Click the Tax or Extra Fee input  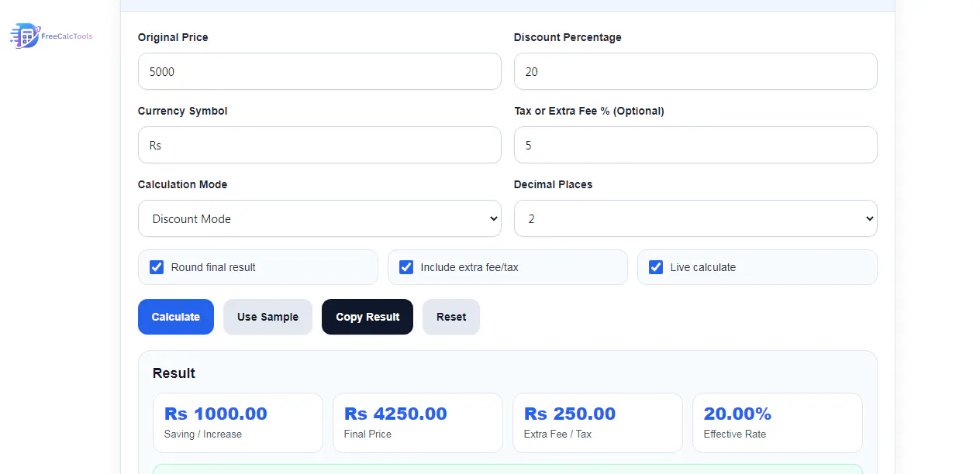(x=695, y=145)
